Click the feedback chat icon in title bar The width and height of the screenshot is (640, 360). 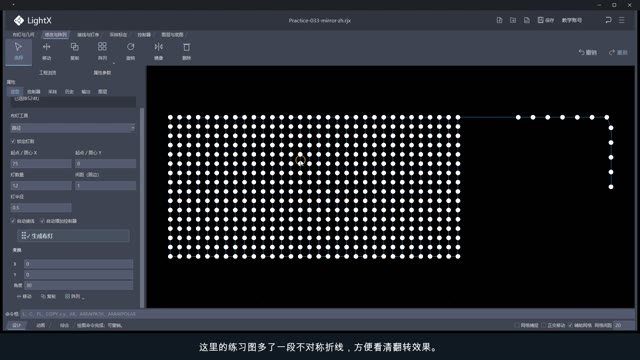click(x=608, y=20)
